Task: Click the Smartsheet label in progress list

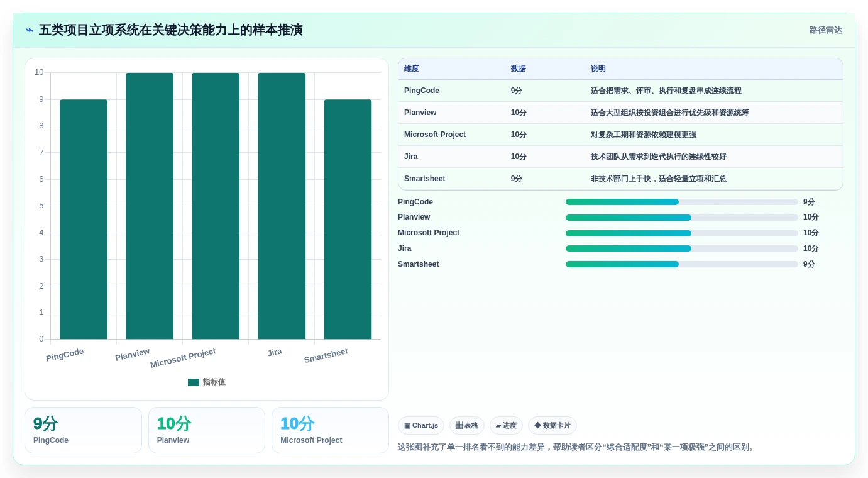Action: coord(419,264)
